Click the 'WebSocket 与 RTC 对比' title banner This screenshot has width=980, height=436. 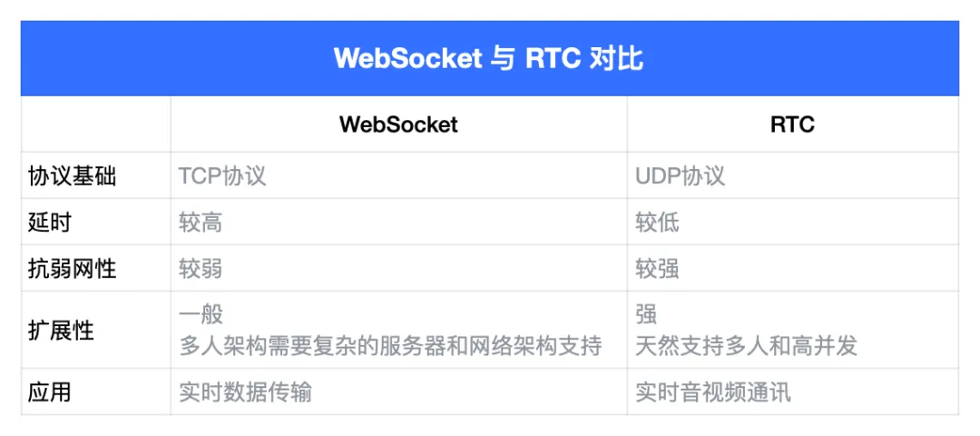click(x=489, y=59)
